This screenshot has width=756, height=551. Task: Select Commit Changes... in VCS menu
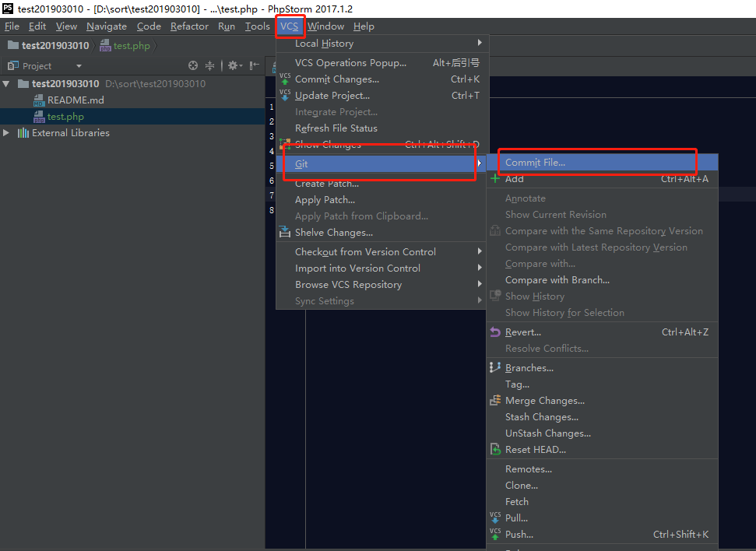pyautogui.click(x=381, y=79)
